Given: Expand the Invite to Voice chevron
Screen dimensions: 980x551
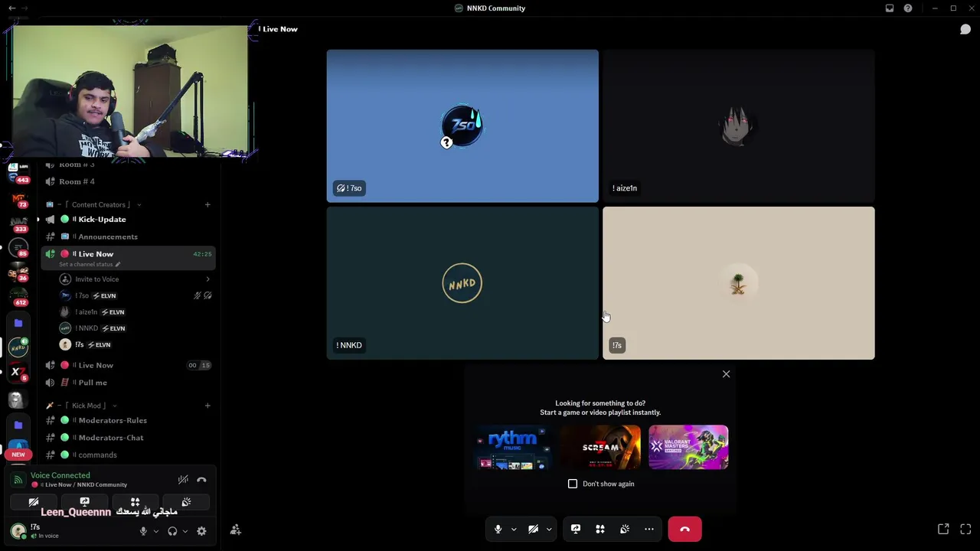Looking at the screenshot, I should pyautogui.click(x=207, y=279).
